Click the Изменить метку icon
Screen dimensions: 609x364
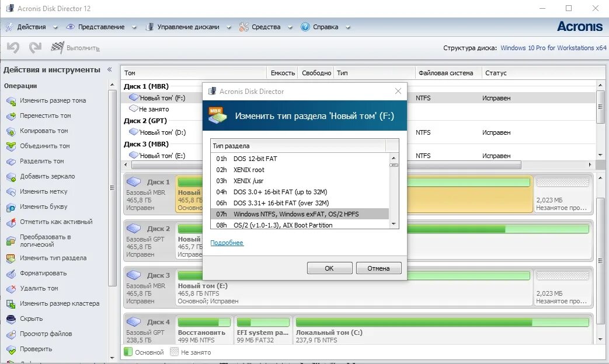[x=11, y=192]
